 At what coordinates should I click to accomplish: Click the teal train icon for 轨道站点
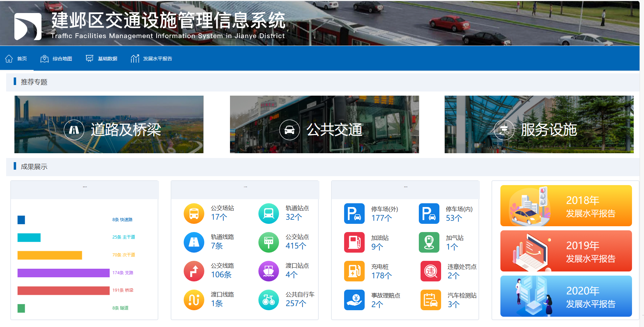coord(269,214)
